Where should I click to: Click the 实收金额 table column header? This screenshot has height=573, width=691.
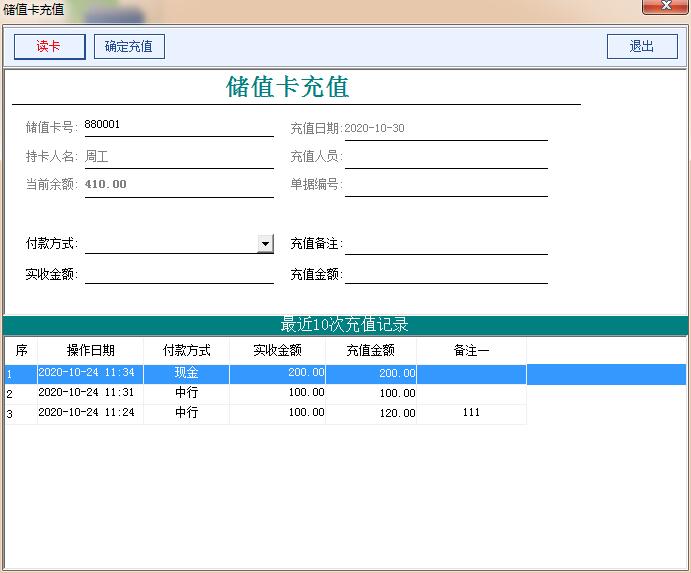277,351
